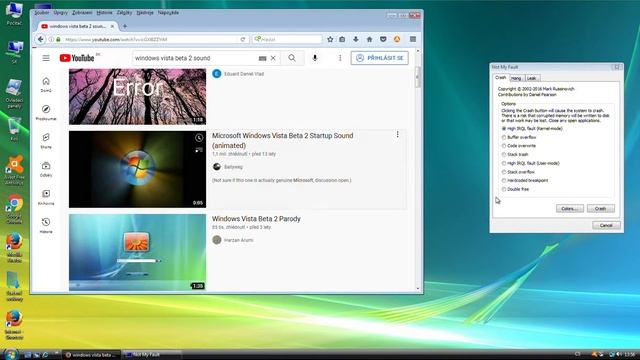Open History in YouTube sidebar
Image resolution: width=640 pixels, height=360 pixels.
[x=46, y=225]
